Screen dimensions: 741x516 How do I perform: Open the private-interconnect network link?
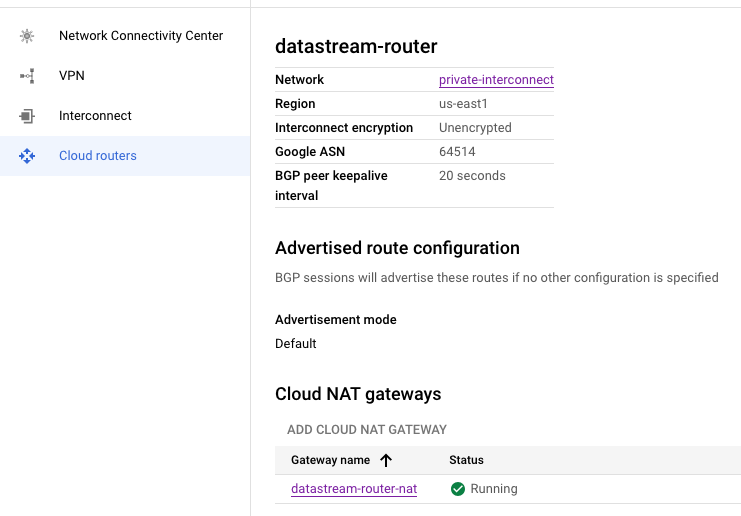pyautogui.click(x=496, y=80)
